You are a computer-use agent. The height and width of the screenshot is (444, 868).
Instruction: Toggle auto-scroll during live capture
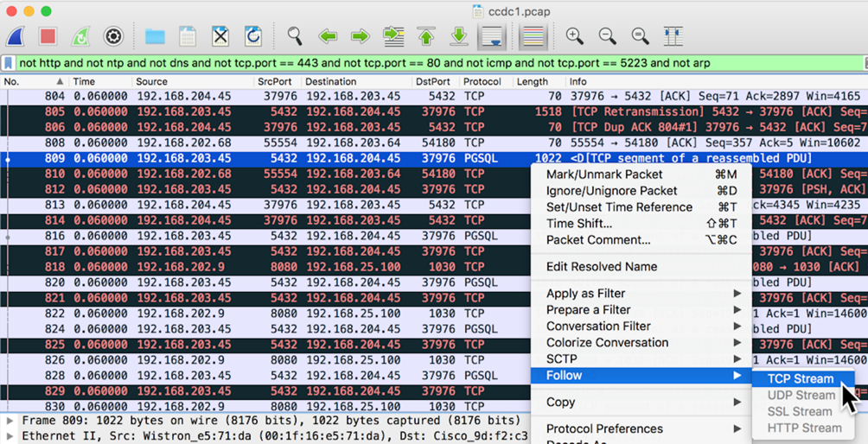click(x=492, y=36)
